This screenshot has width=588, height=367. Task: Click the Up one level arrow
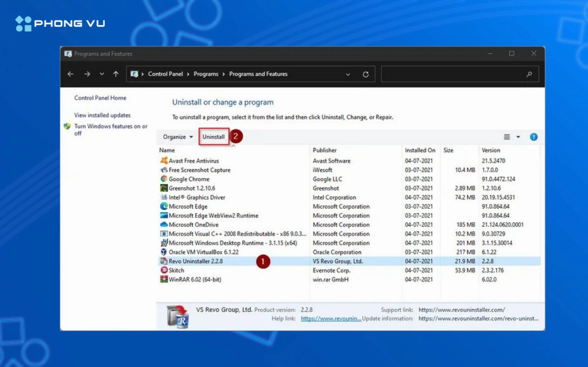(x=116, y=74)
